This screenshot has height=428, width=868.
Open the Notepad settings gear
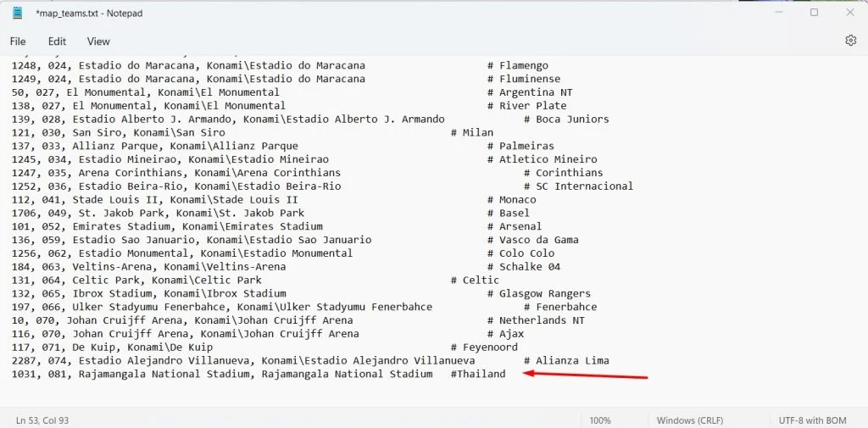point(851,41)
